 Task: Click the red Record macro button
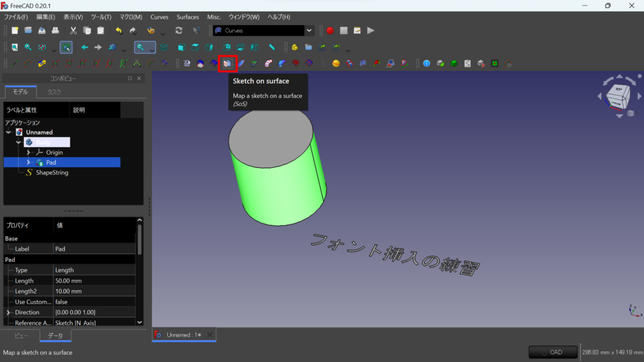point(330,30)
